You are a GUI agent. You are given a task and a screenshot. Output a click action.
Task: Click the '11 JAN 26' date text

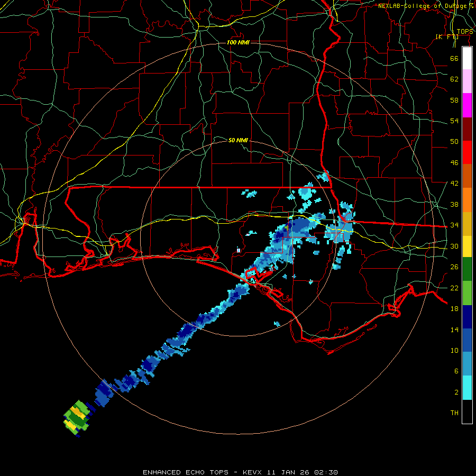[x=288, y=472]
